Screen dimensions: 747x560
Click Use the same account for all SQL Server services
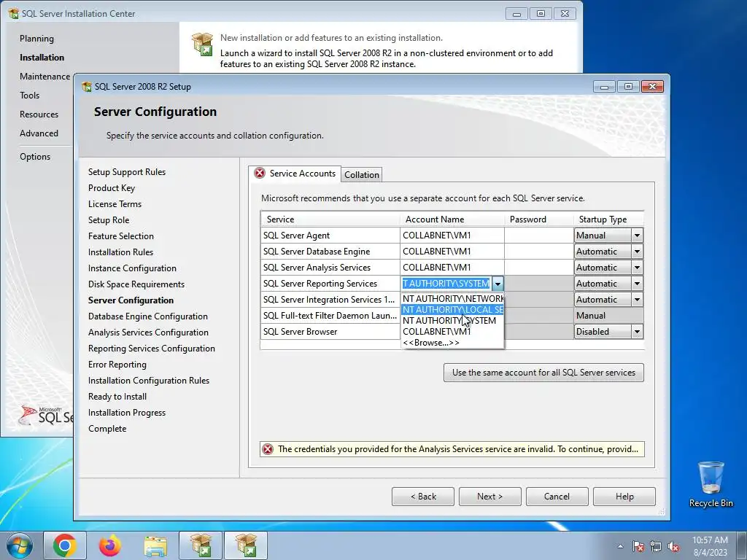click(x=543, y=373)
